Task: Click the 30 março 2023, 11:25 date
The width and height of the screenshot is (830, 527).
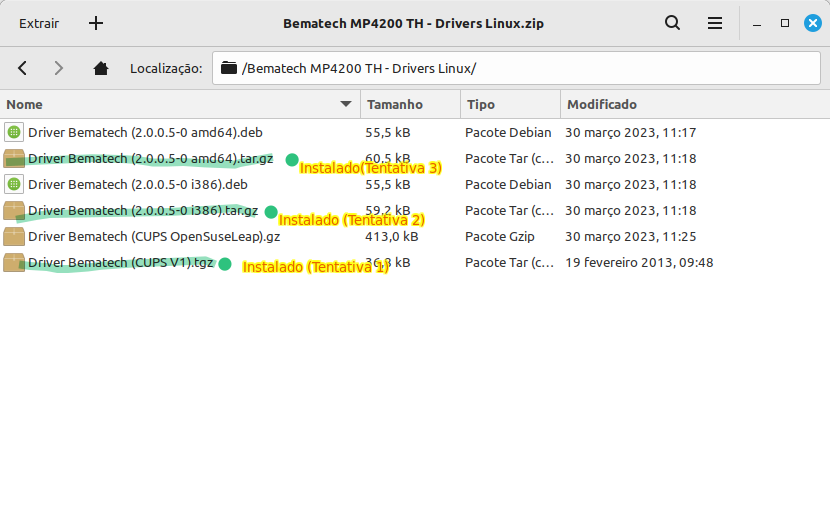Action: (630, 236)
